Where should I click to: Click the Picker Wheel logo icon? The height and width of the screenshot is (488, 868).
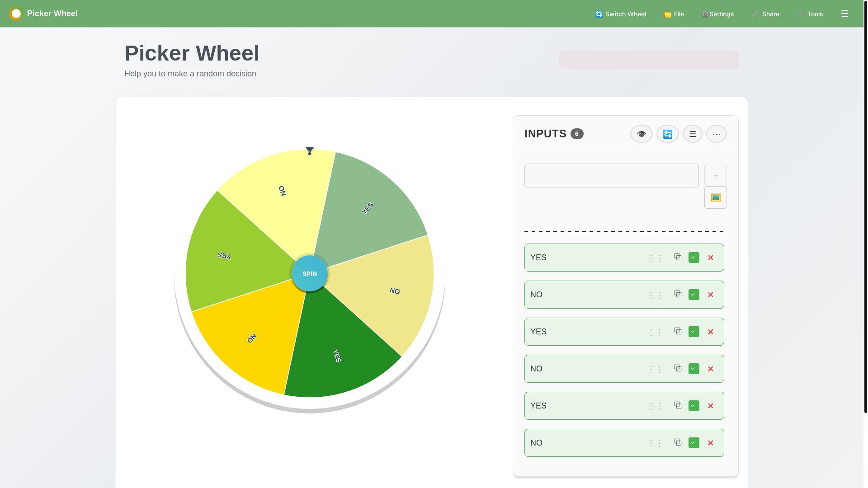tap(16, 14)
